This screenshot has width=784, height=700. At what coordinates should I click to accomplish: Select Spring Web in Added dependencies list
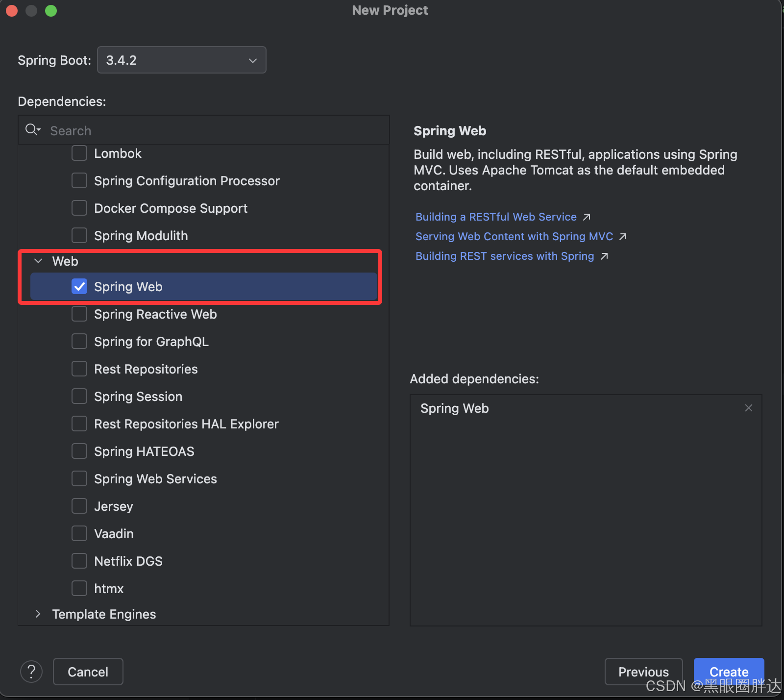pyautogui.click(x=454, y=408)
